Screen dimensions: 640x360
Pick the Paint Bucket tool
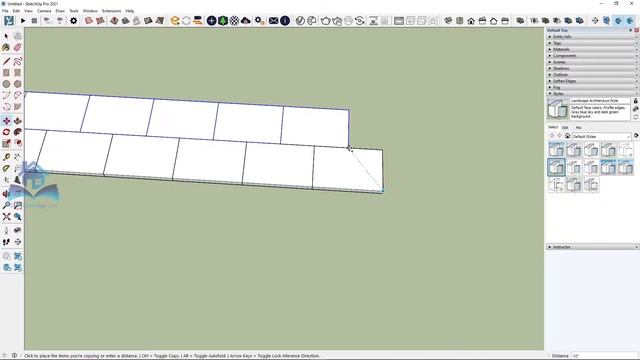6,48
